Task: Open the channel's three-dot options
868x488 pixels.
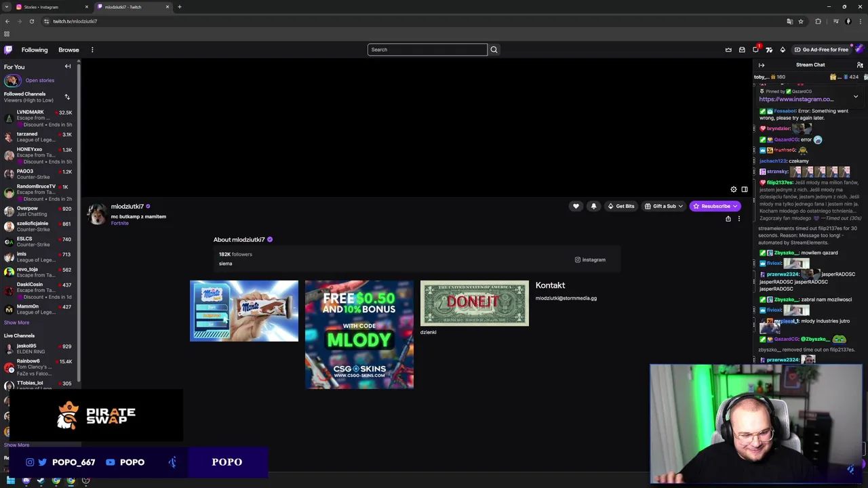Action: coord(739,219)
